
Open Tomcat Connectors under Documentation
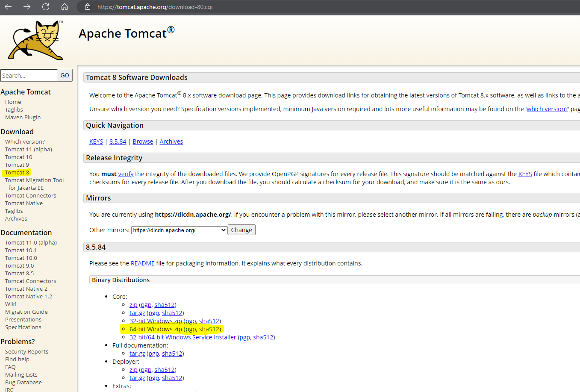click(x=31, y=281)
